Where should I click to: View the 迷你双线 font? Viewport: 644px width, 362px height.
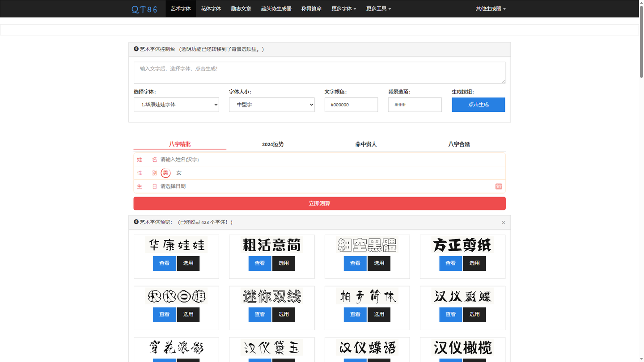(260, 315)
